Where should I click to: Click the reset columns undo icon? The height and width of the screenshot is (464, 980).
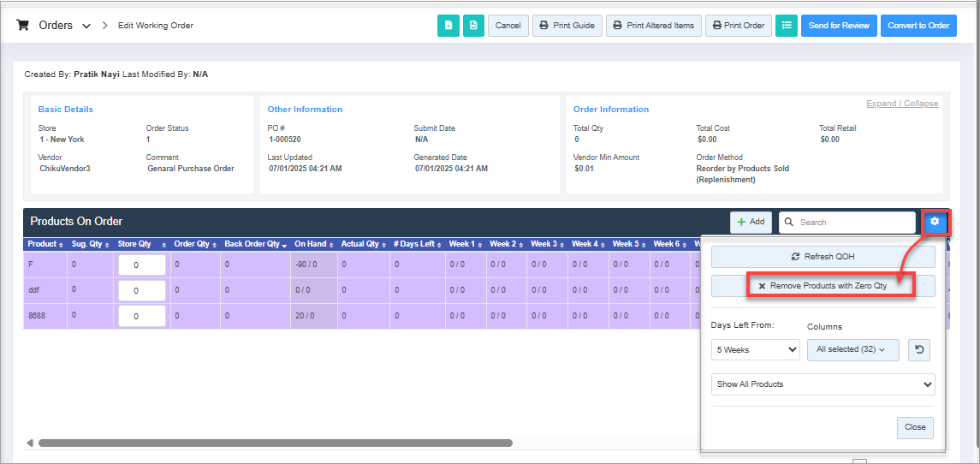click(918, 349)
